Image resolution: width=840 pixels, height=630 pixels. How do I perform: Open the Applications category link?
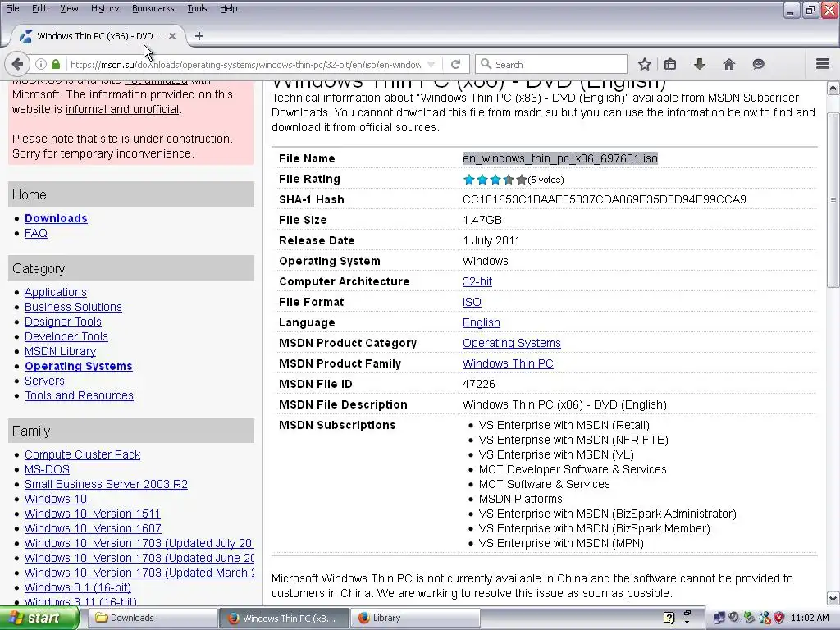tap(56, 292)
